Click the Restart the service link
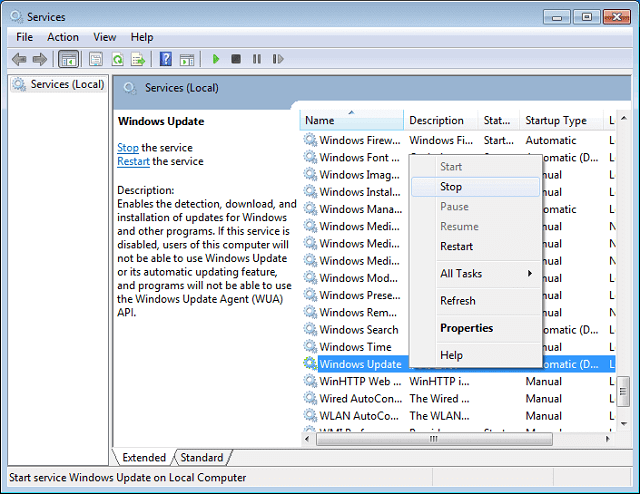Viewport: 640px width, 494px height. pyautogui.click(x=133, y=162)
